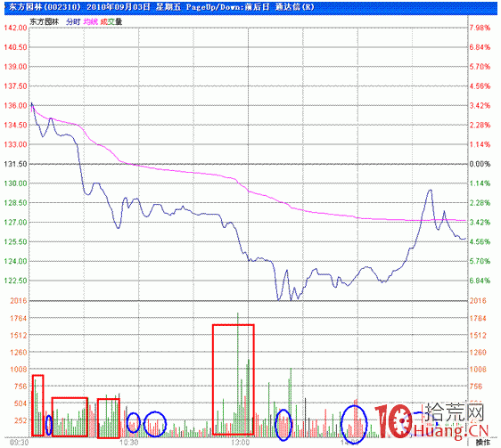Click the right 1512 volume axis label

click(x=478, y=336)
